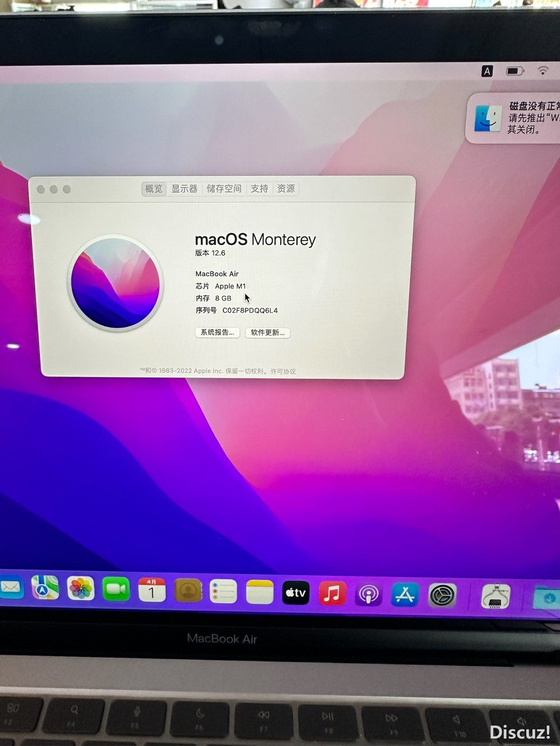Click the macOS Monterey title
The width and height of the screenshot is (560, 746).
tap(255, 239)
